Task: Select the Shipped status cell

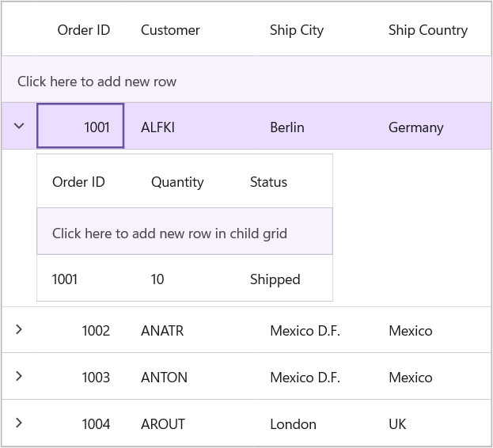Action: pos(275,279)
